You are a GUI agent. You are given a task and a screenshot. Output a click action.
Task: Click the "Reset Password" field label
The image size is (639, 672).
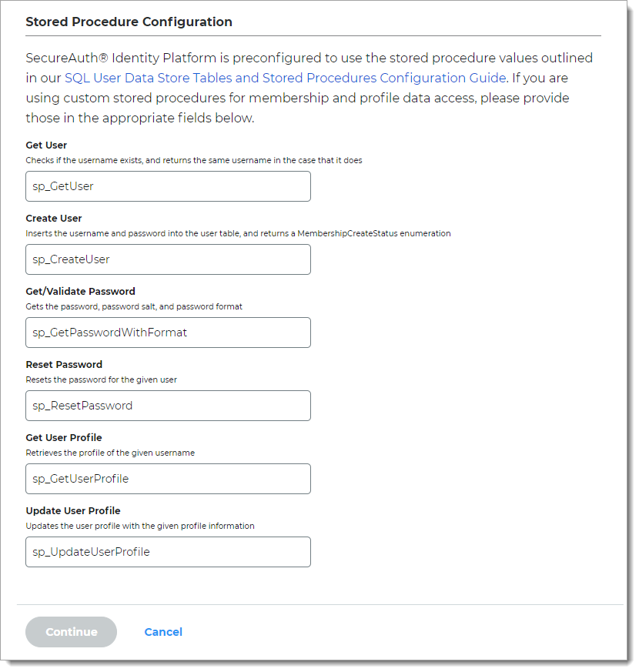(64, 365)
